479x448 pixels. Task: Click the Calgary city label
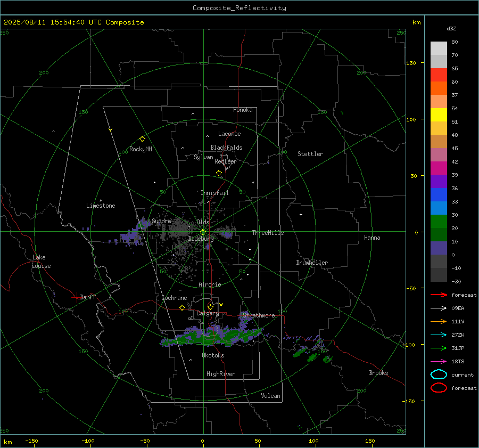click(208, 313)
